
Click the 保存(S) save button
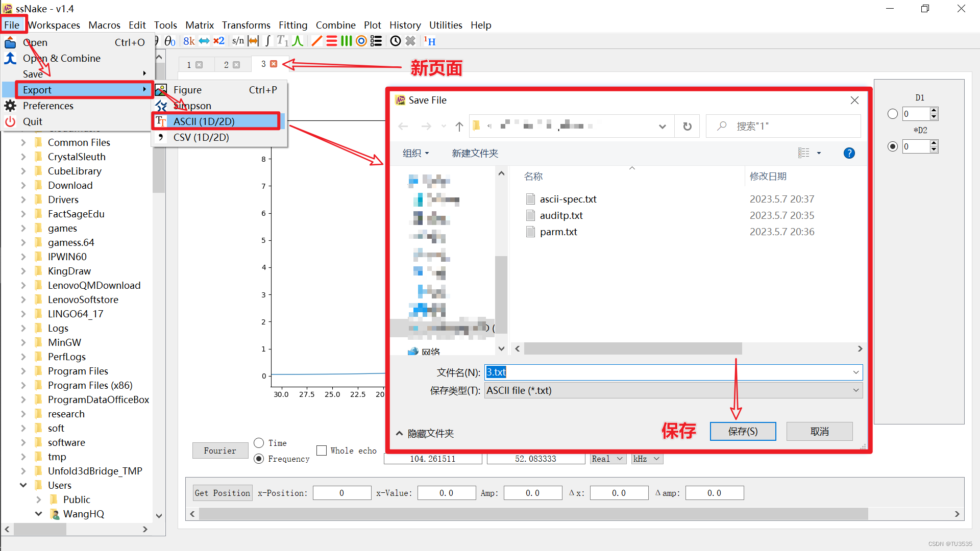tap(743, 432)
